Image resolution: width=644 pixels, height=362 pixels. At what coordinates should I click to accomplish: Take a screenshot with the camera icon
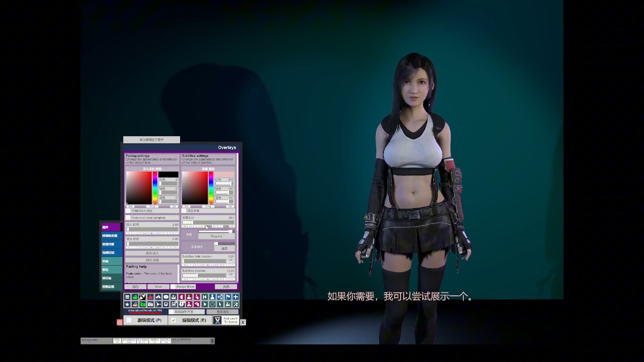pos(150,304)
